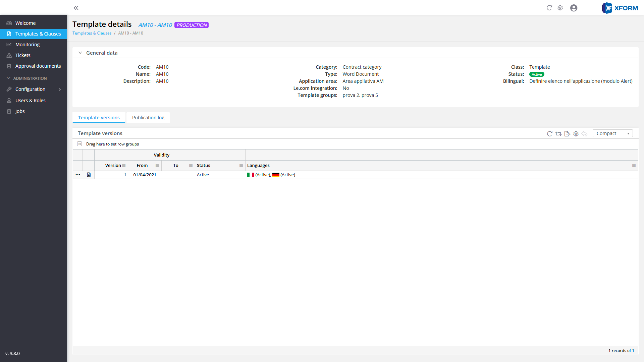This screenshot has height=362, width=644.
Task: Click the Welcome sidebar icon
Action: click(x=9, y=23)
